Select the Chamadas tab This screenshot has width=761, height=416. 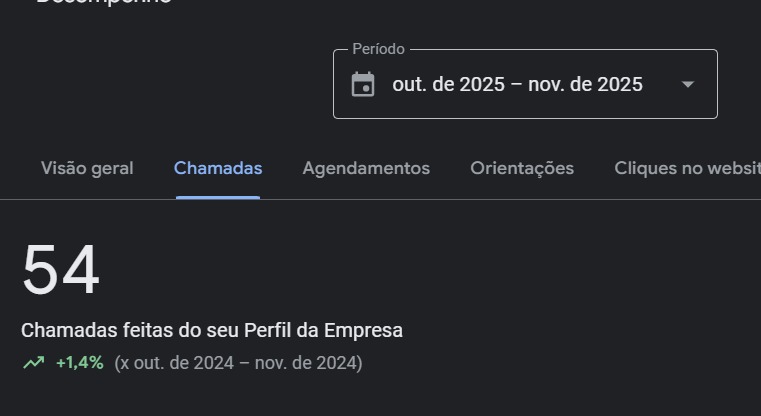pyautogui.click(x=218, y=168)
